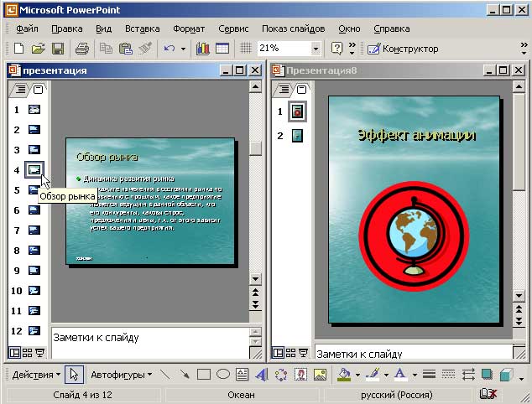532x404 pixels.
Task: Select the Oval drawing tool
Action: pyautogui.click(x=223, y=375)
